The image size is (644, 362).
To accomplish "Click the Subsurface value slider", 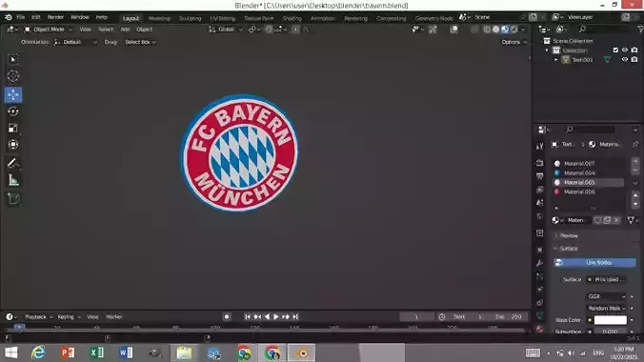I will tap(611, 332).
